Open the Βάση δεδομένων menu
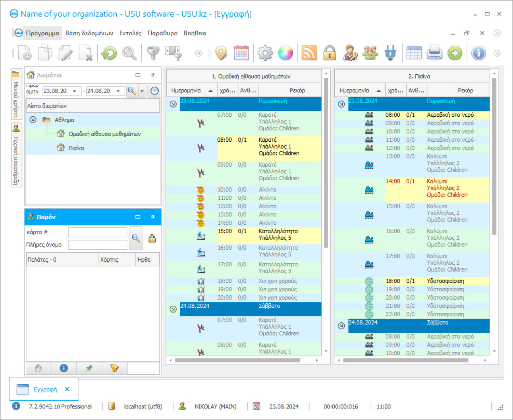Viewport: 513px width, 420px height. pyautogui.click(x=89, y=33)
